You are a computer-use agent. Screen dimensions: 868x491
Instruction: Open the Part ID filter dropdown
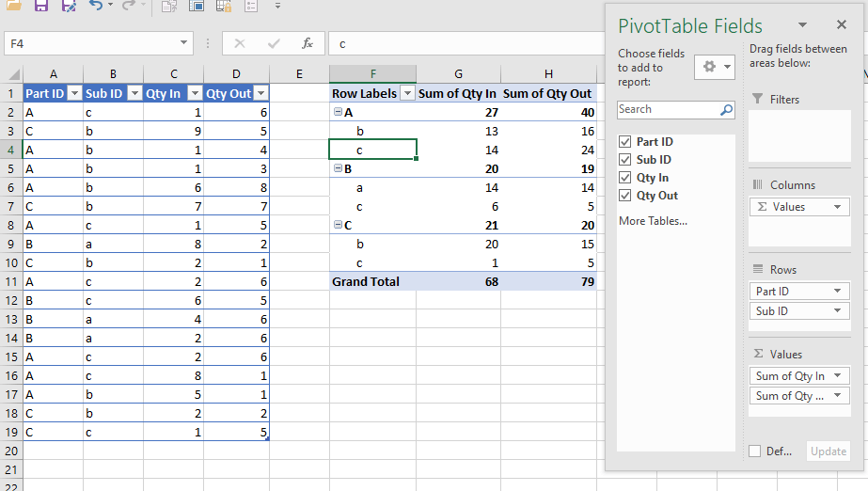pos(74,93)
